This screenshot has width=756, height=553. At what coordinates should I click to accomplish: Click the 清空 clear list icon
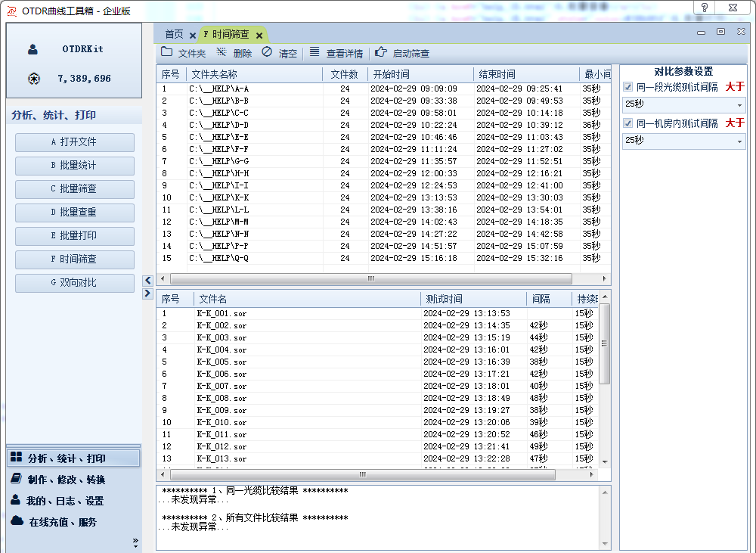coord(267,53)
